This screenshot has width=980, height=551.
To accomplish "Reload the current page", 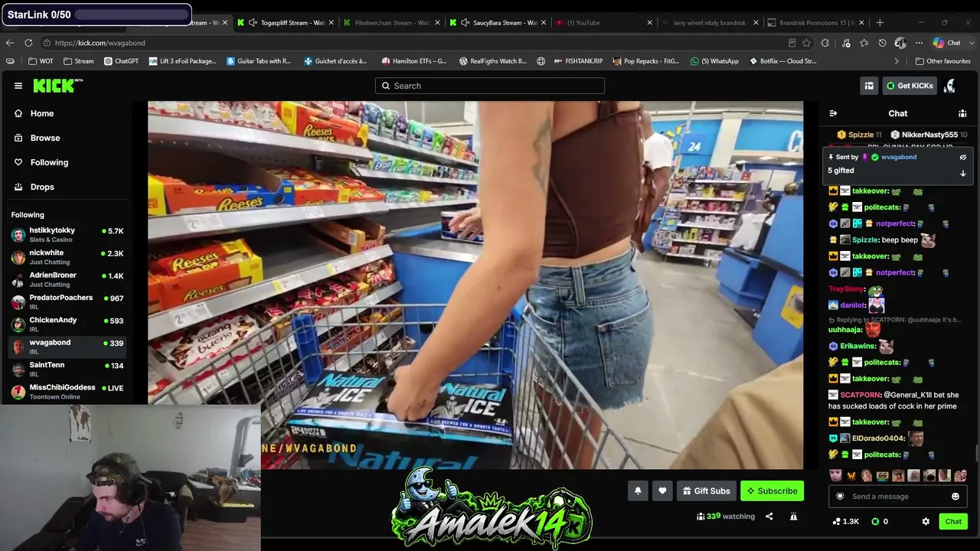I will point(28,43).
